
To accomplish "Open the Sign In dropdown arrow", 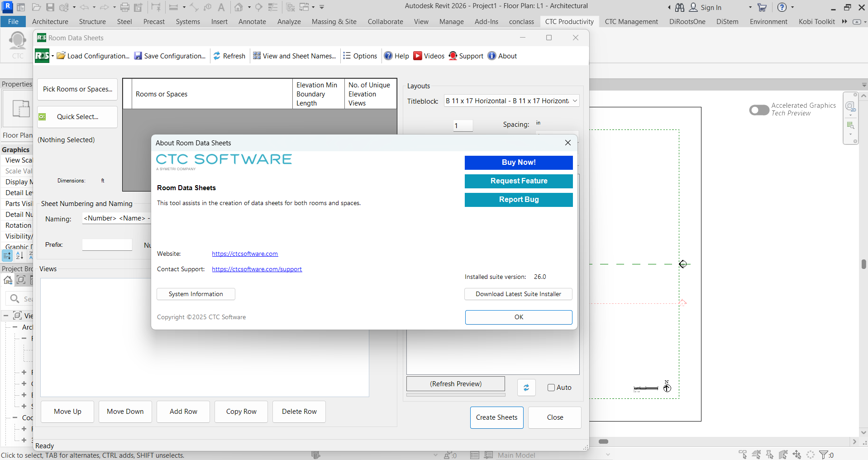I will pos(750,7).
